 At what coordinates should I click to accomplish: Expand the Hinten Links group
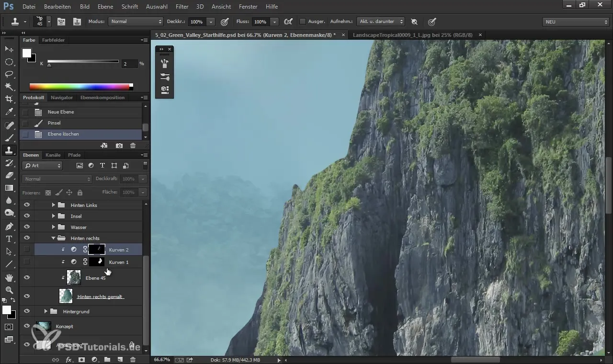[53, 205]
